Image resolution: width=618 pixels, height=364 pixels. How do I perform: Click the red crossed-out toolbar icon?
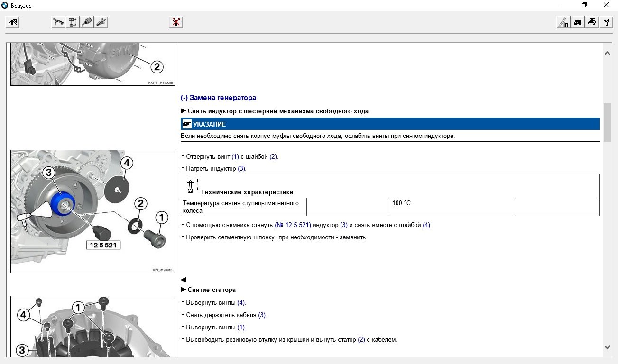click(x=176, y=22)
